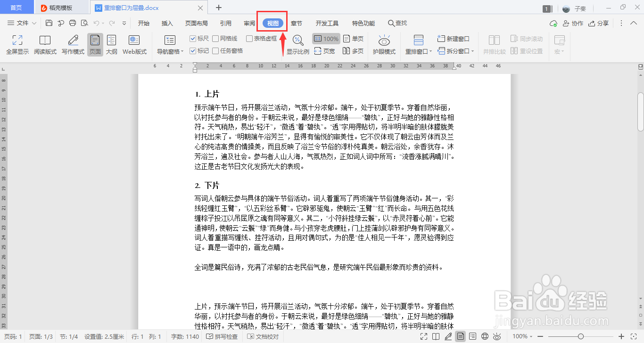Select 全屏显示 full screen view
Image resolution: width=644 pixels, height=343 pixels.
[17, 44]
